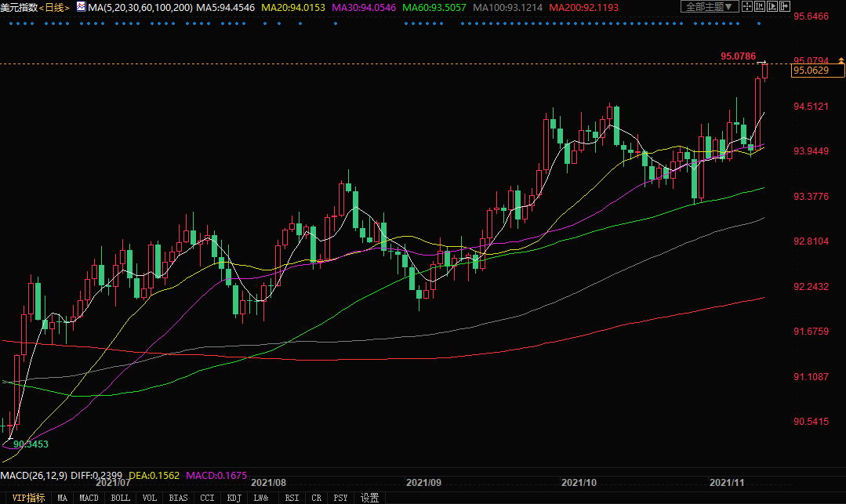Click the 美元指数 symbol name
This screenshot has height=504, width=846.
tap(19, 7)
